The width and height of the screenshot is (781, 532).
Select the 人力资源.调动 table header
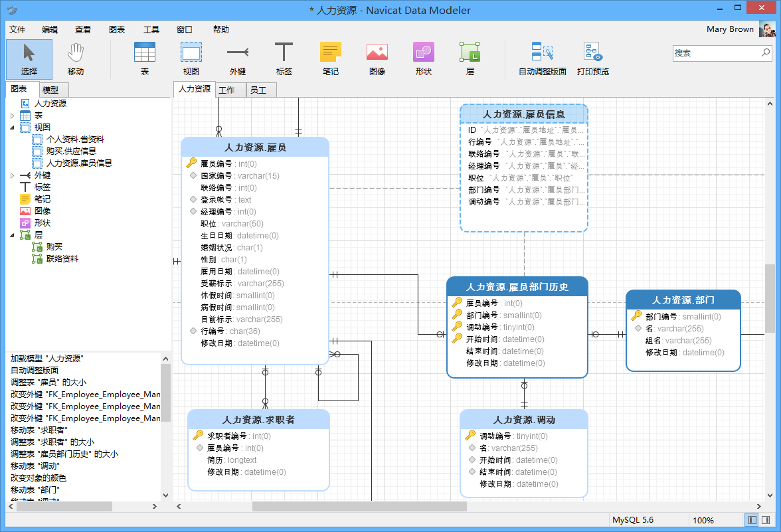[524, 420]
